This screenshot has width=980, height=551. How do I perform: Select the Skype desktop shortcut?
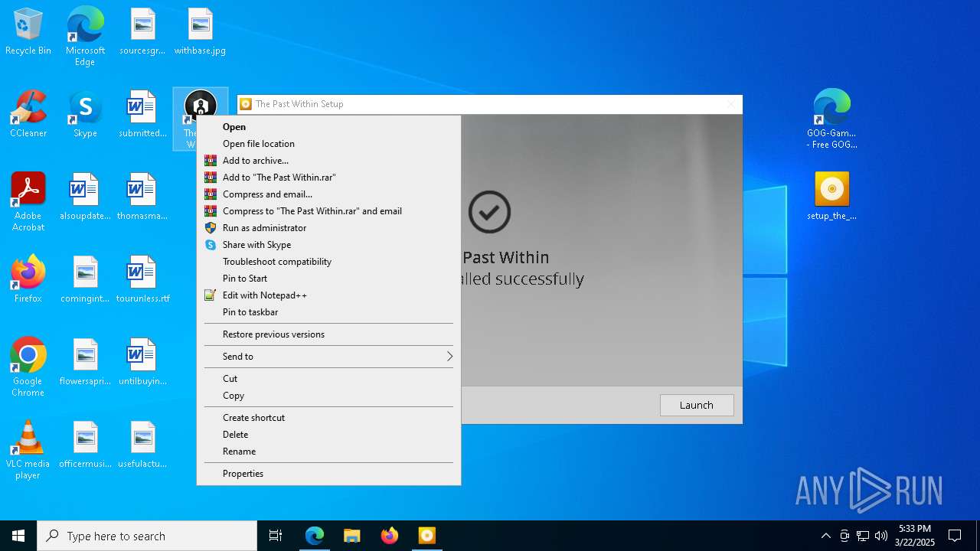pyautogui.click(x=85, y=115)
